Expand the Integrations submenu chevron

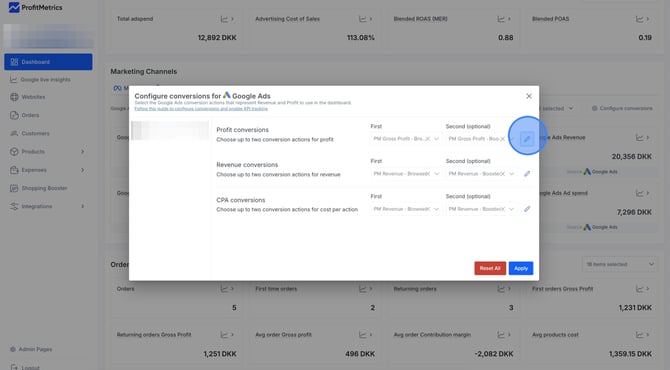(x=82, y=206)
